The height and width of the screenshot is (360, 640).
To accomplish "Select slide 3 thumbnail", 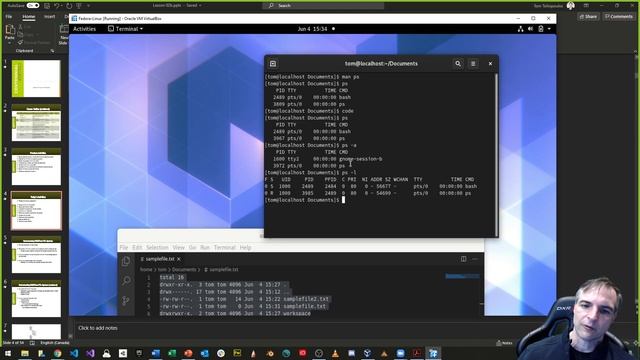I will coord(36,167).
